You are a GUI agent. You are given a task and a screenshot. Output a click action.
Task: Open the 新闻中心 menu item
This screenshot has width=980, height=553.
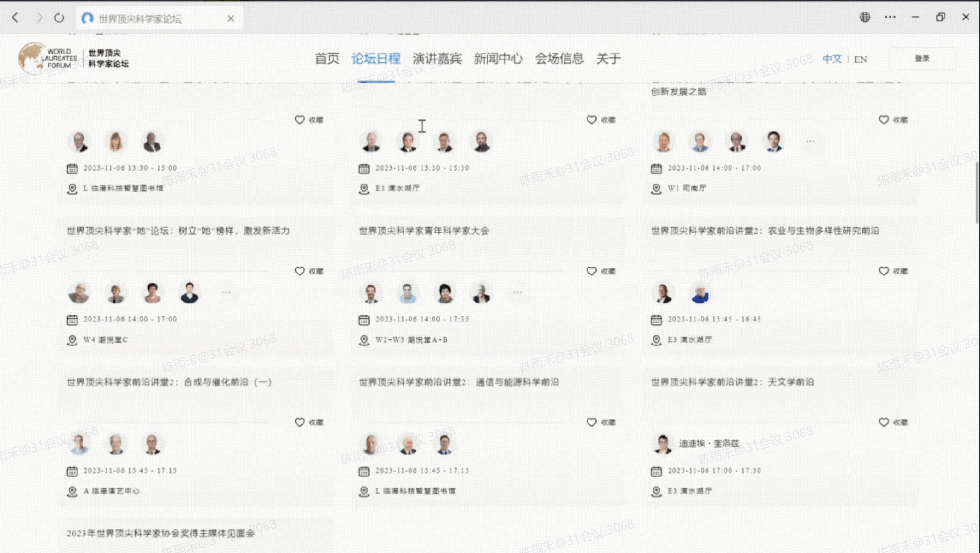[x=499, y=59]
